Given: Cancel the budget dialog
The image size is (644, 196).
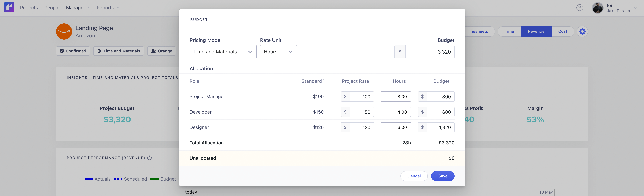Looking at the screenshot, I should (x=414, y=176).
